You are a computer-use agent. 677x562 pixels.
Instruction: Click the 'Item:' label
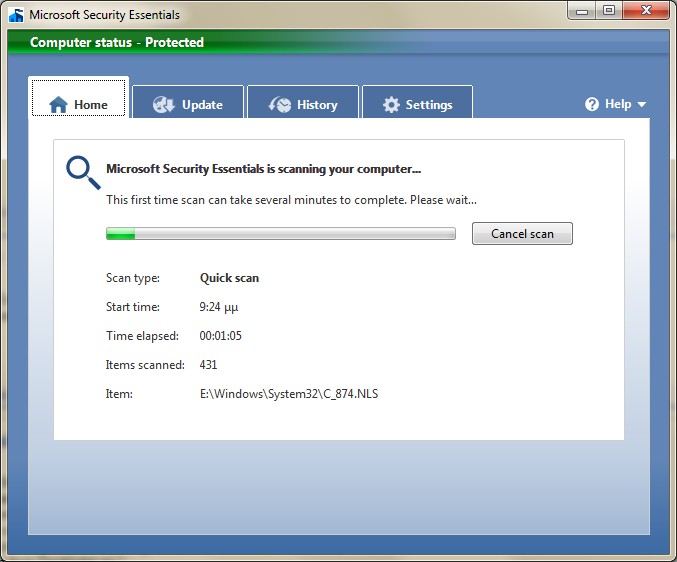(119, 394)
